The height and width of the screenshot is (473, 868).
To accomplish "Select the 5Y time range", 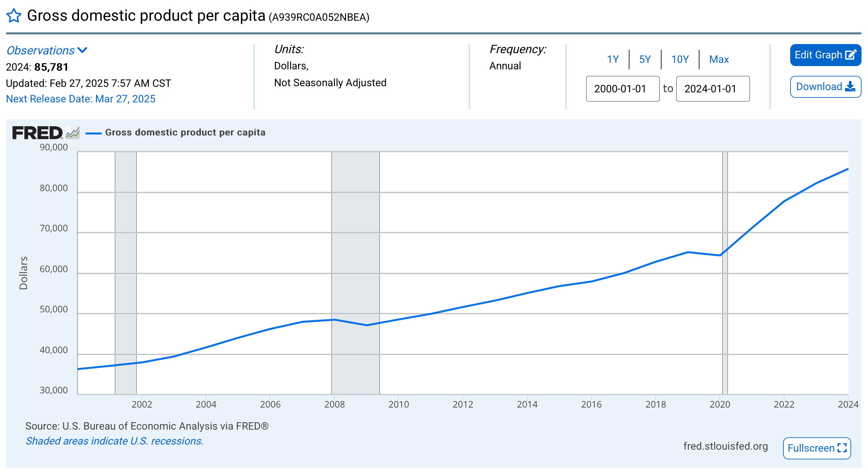I will click(x=645, y=60).
